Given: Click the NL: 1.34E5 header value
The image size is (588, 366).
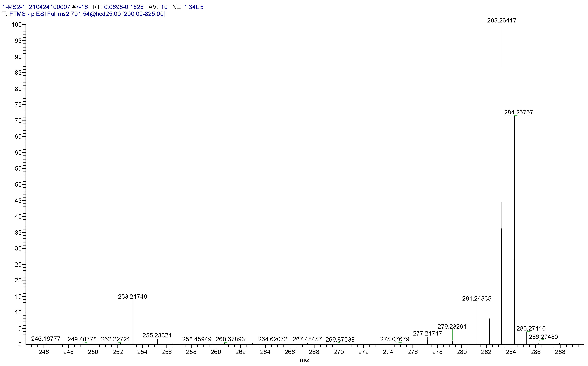Looking at the screenshot, I should pyautogui.click(x=193, y=7).
